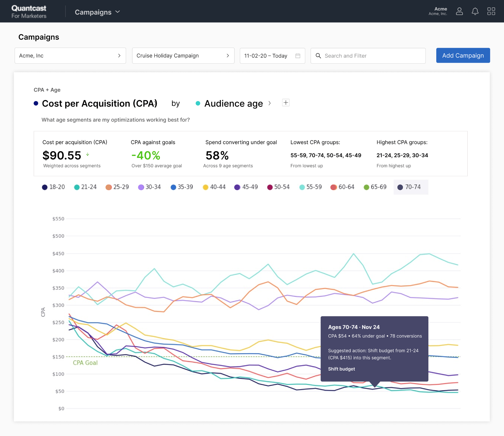Open the Campaigns navigation dropdown
This screenshot has height=436, width=504.
pyautogui.click(x=97, y=12)
